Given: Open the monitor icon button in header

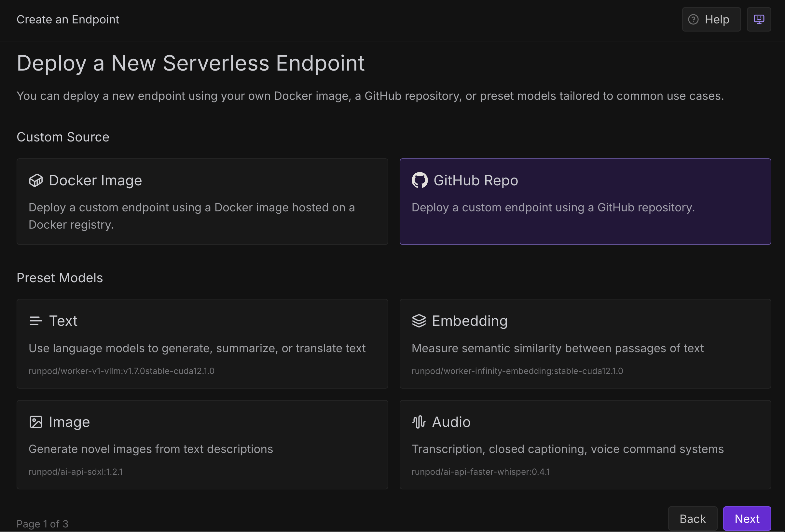Looking at the screenshot, I should 759,20.
